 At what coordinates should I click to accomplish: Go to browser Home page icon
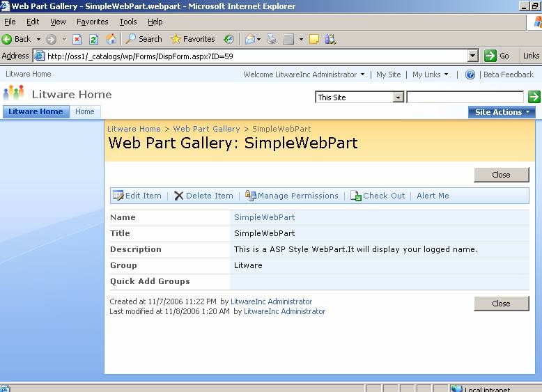click(111, 39)
